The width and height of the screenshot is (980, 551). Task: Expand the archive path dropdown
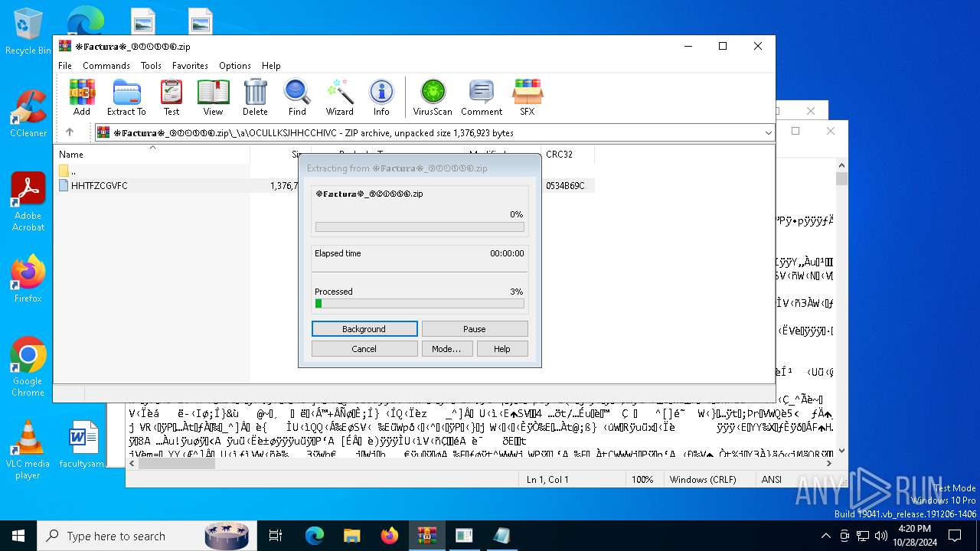768,133
